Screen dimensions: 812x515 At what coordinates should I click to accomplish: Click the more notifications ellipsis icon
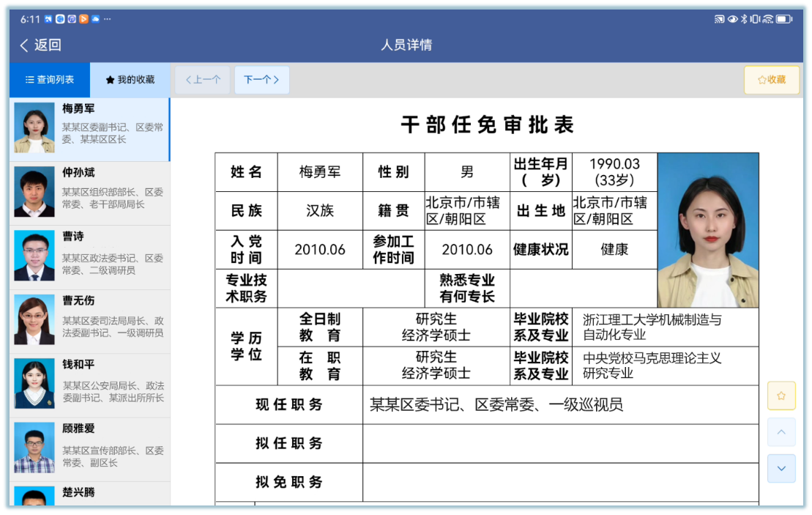pyautogui.click(x=107, y=19)
